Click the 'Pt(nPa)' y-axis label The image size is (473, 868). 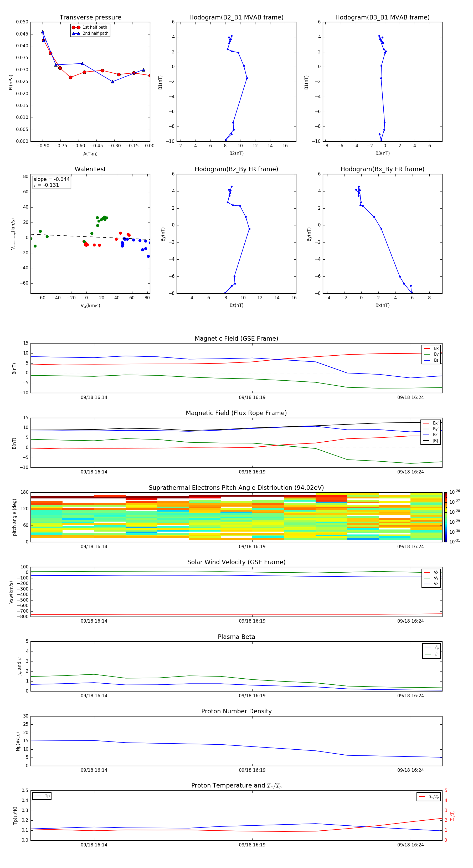click(x=11, y=82)
